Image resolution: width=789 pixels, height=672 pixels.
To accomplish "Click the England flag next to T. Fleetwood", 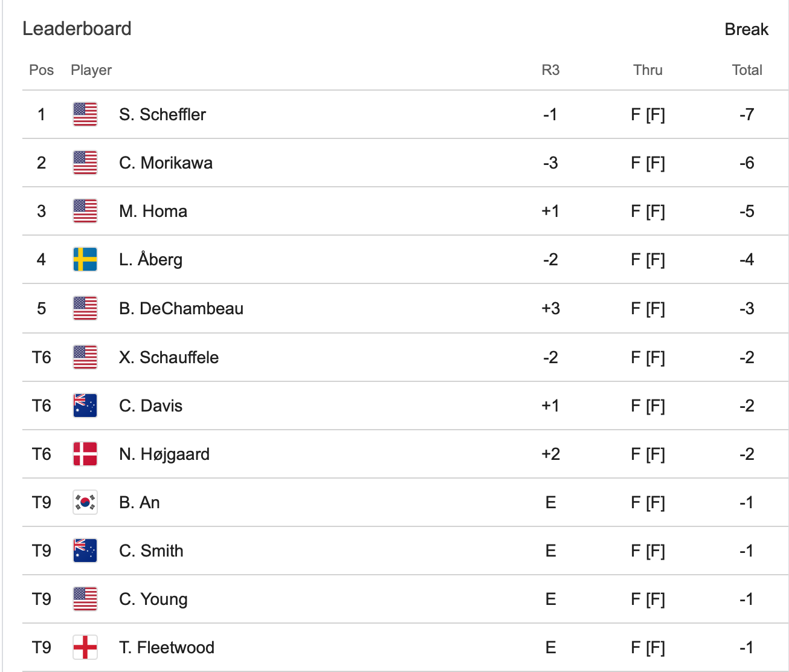I will [x=85, y=647].
